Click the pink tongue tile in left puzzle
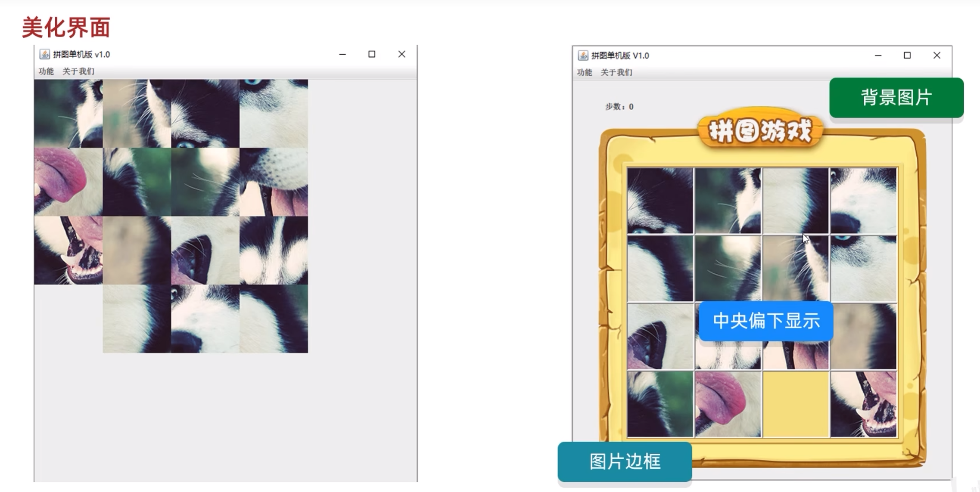The height and width of the screenshot is (492, 980). [x=68, y=182]
